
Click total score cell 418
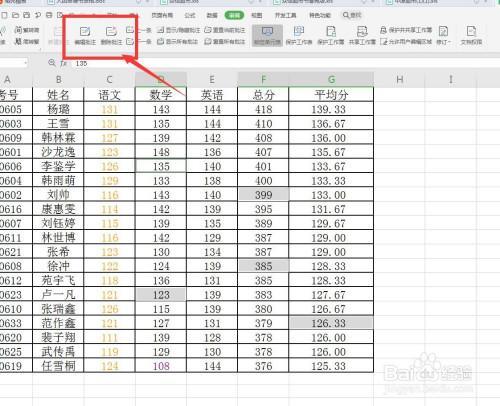pyautogui.click(x=263, y=109)
